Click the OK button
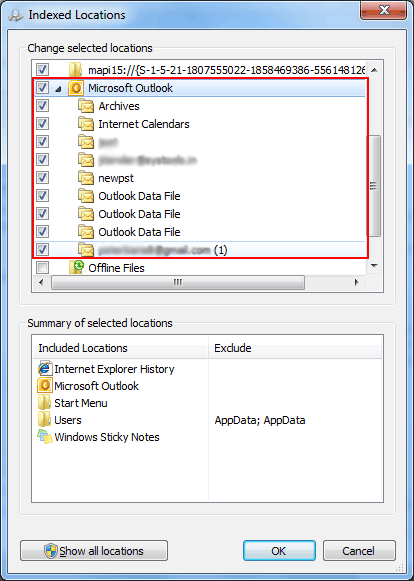The image size is (414, 581). [279, 551]
